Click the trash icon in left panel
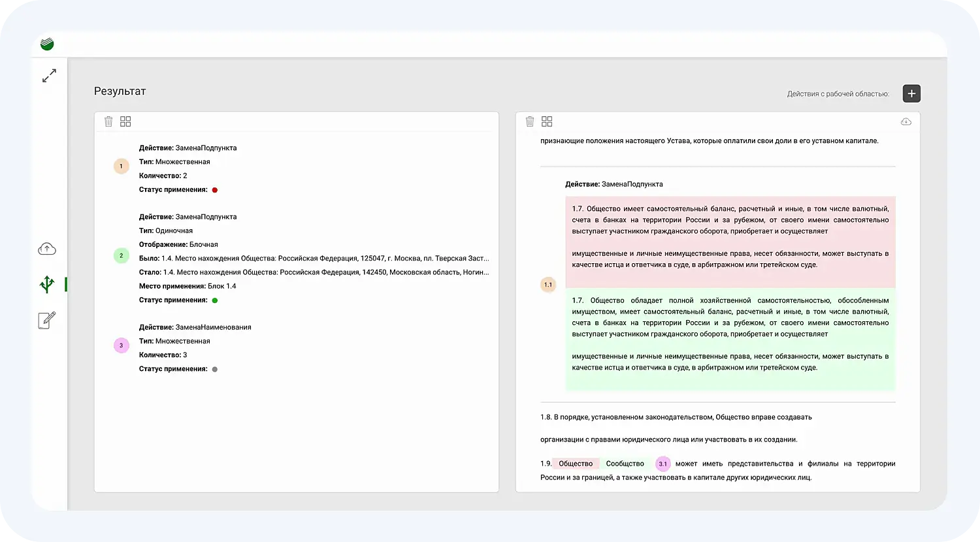The height and width of the screenshot is (542, 980). coord(108,121)
